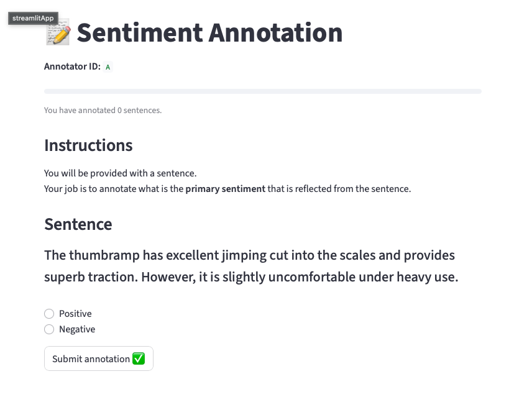Click the memo pencil emoji in the title

point(58,32)
